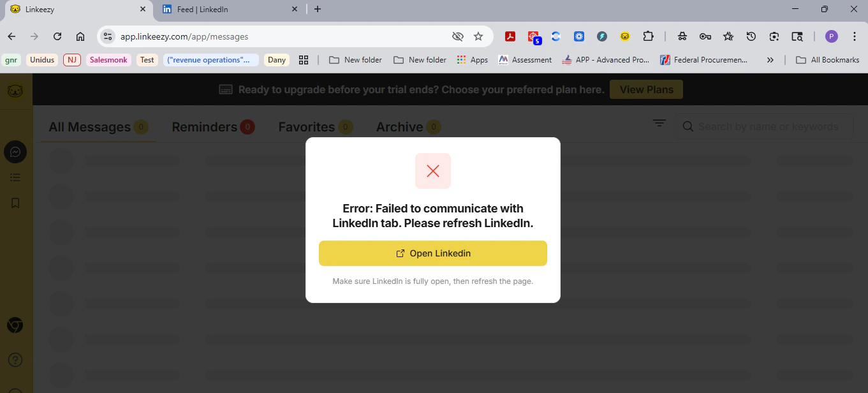The width and height of the screenshot is (868, 393).
Task: Open the NJ bookmark
Action: click(x=71, y=60)
